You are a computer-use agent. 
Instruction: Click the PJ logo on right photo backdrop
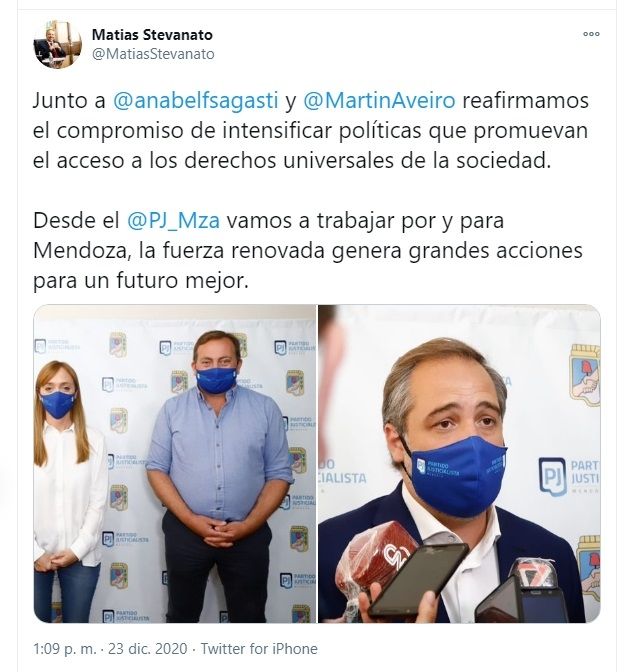point(552,477)
